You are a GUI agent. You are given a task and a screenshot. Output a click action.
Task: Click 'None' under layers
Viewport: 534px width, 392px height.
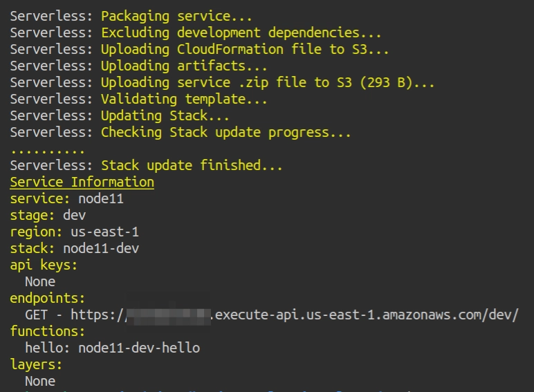[x=40, y=381]
